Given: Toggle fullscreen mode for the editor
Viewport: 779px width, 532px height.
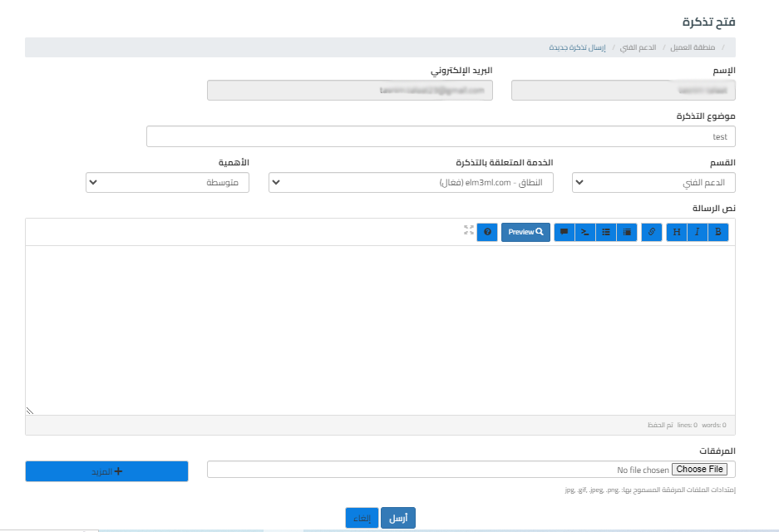Looking at the screenshot, I should pos(469,232).
